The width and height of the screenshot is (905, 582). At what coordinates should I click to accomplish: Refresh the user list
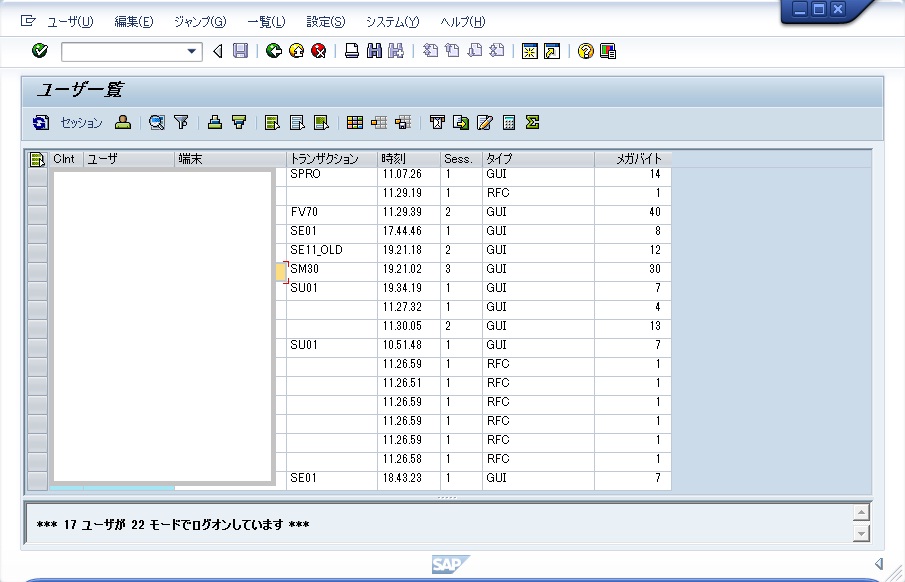(40, 122)
